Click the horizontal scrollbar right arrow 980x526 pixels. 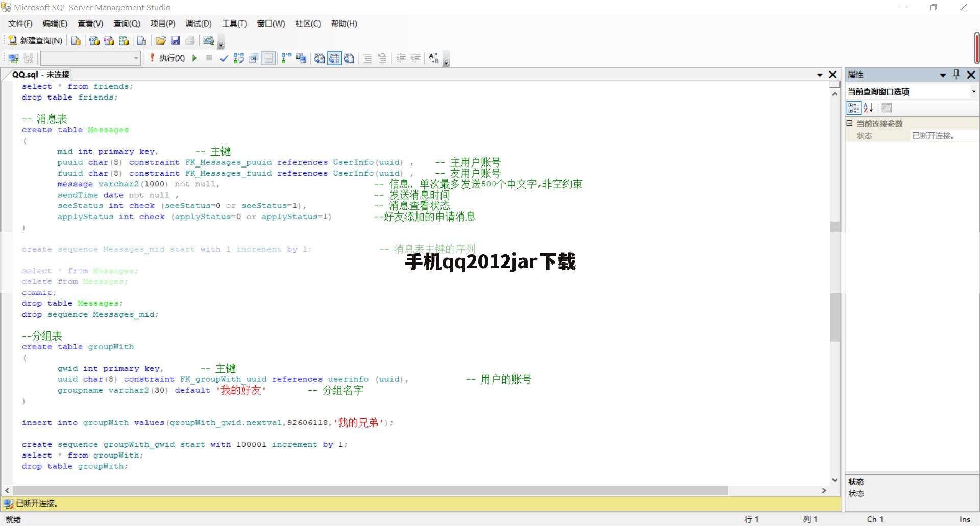pyautogui.click(x=824, y=490)
